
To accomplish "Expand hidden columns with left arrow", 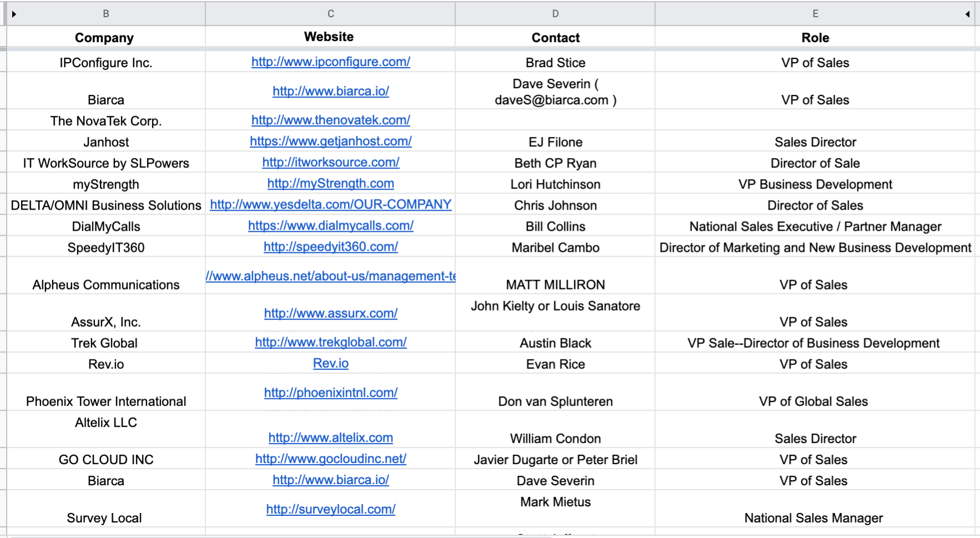I will pyautogui.click(x=14, y=14).
